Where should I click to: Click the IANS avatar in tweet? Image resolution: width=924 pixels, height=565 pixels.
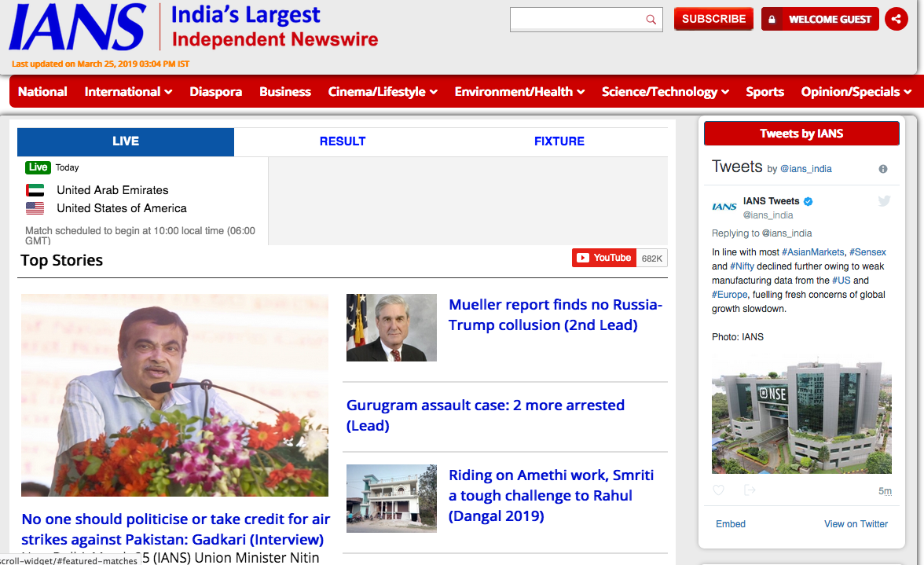coord(724,207)
